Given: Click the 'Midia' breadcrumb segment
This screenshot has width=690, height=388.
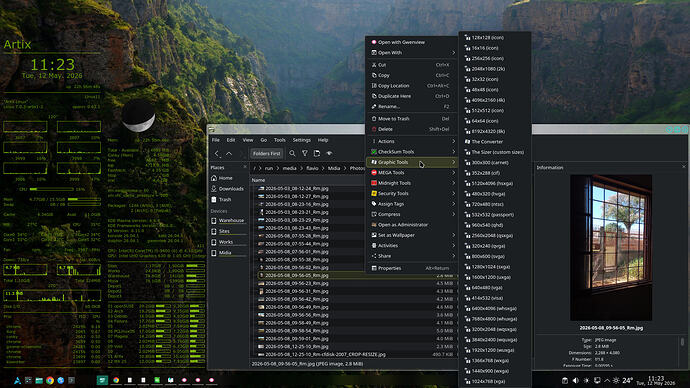Looking at the screenshot, I should [x=334, y=168].
